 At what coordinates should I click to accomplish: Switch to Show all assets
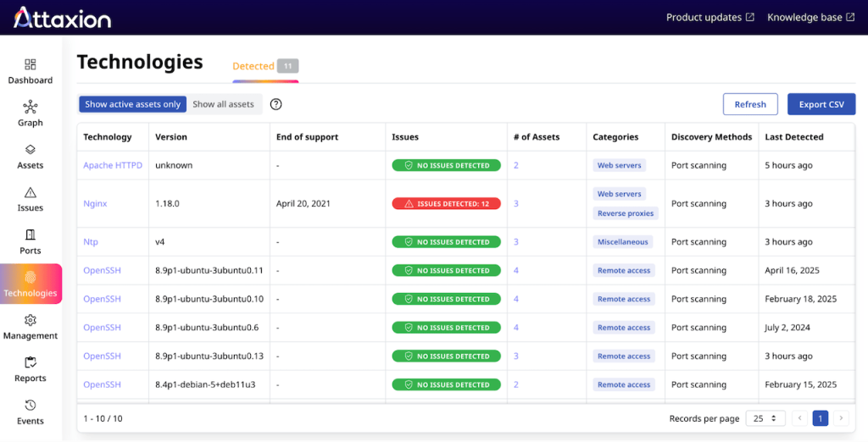(223, 104)
